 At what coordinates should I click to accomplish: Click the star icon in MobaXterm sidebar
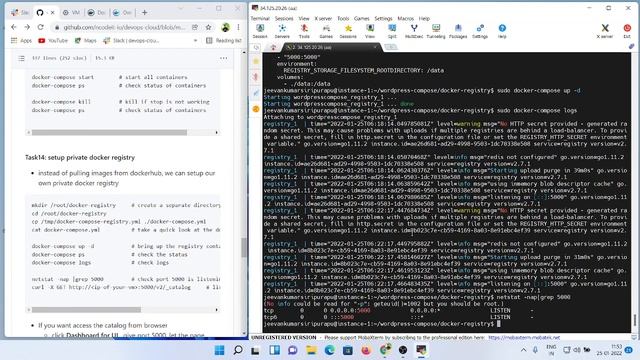[x=256, y=61]
